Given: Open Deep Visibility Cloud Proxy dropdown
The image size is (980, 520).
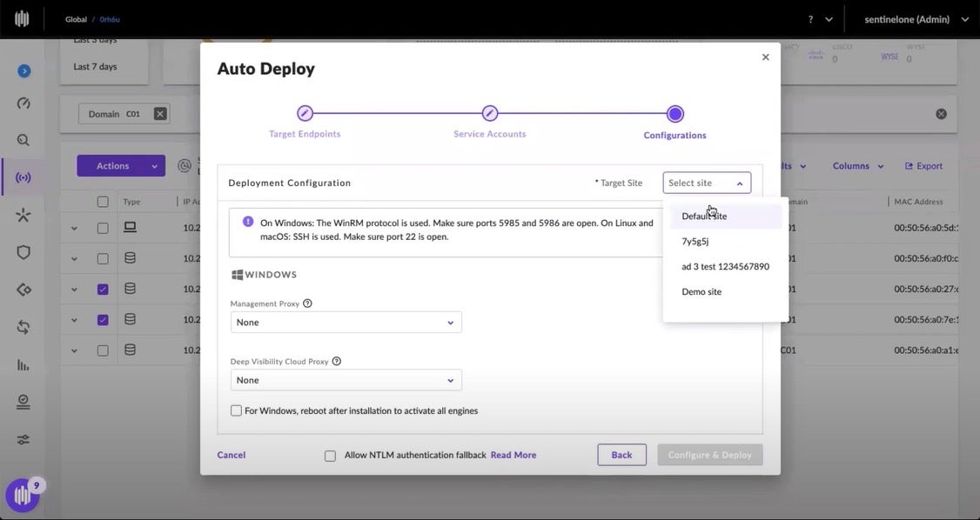Looking at the screenshot, I should [x=346, y=380].
